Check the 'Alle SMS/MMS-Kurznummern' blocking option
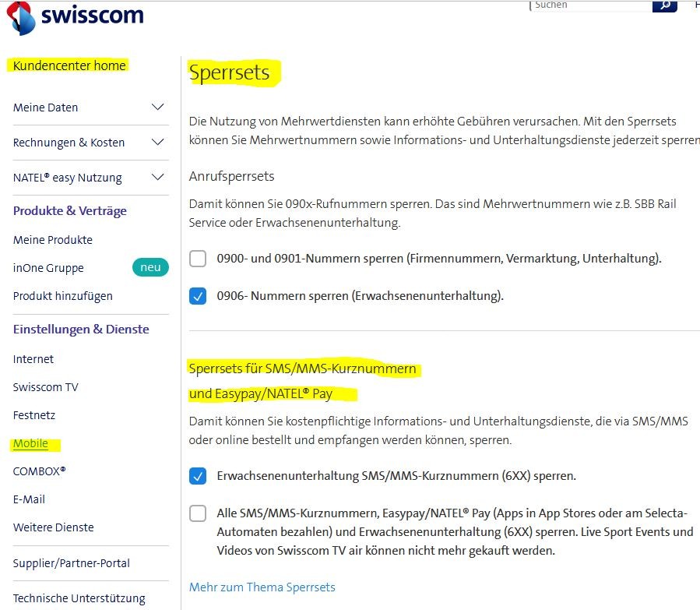Image resolution: width=700 pixels, height=610 pixels. (x=197, y=513)
